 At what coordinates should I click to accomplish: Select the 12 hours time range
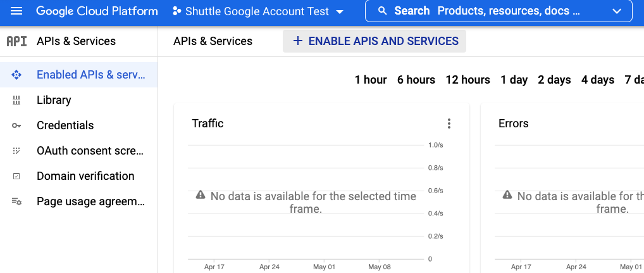(468, 80)
